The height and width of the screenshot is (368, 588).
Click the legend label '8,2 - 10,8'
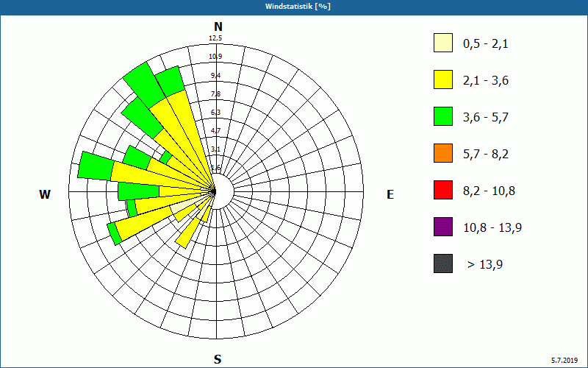click(x=489, y=191)
